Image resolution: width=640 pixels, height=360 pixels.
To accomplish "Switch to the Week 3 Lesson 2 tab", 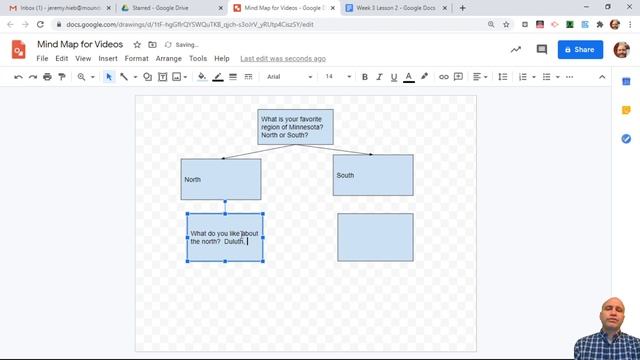I will 396,8.
